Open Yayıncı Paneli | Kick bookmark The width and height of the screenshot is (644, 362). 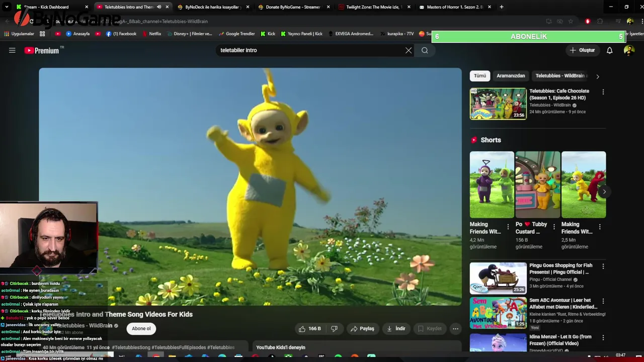[301, 34]
